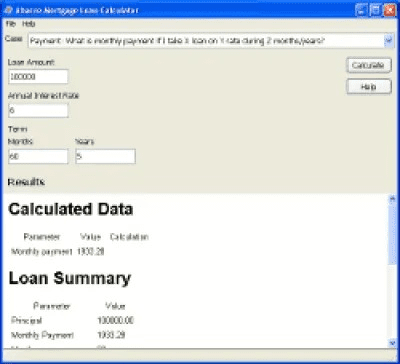This screenshot has width=400, height=364.
Task: Click the Calculation column header
Action: (129, 237)
